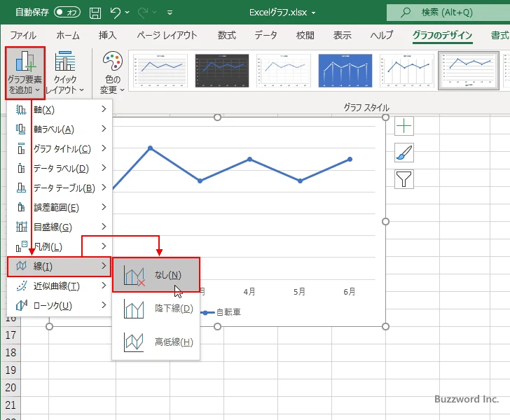
Task: Select row 17 header
Action: point(11,335)
